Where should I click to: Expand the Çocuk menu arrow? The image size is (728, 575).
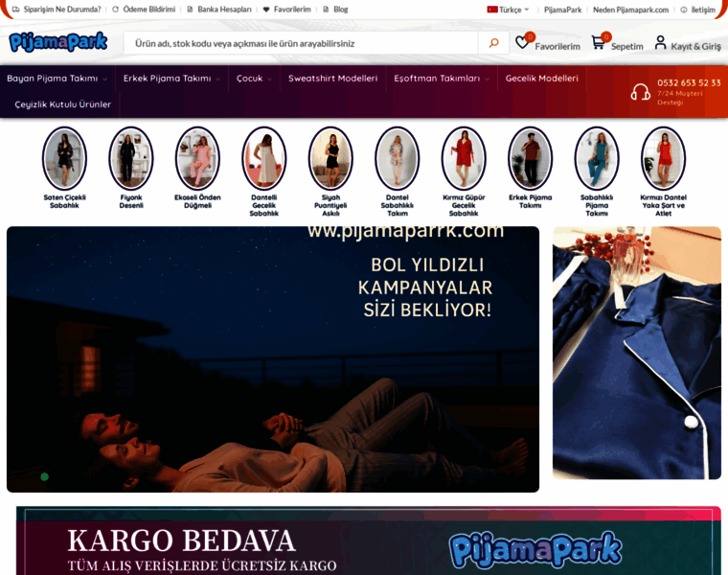point(269,80)
